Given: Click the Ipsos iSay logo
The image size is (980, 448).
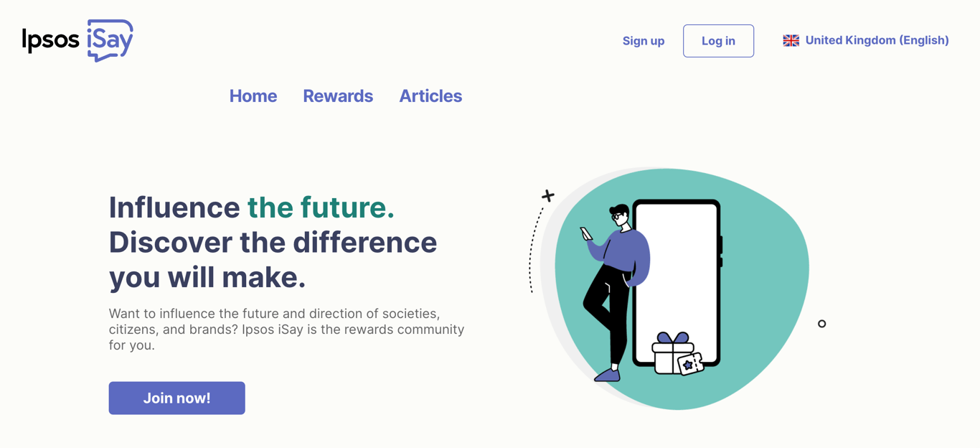Looking at the screenshot, I should point(77,39).
